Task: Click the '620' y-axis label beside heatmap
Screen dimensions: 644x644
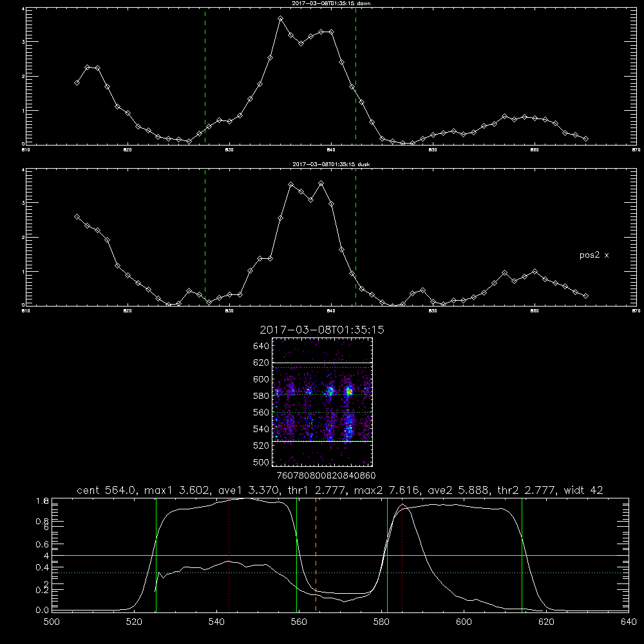Action: pos(261,363)
